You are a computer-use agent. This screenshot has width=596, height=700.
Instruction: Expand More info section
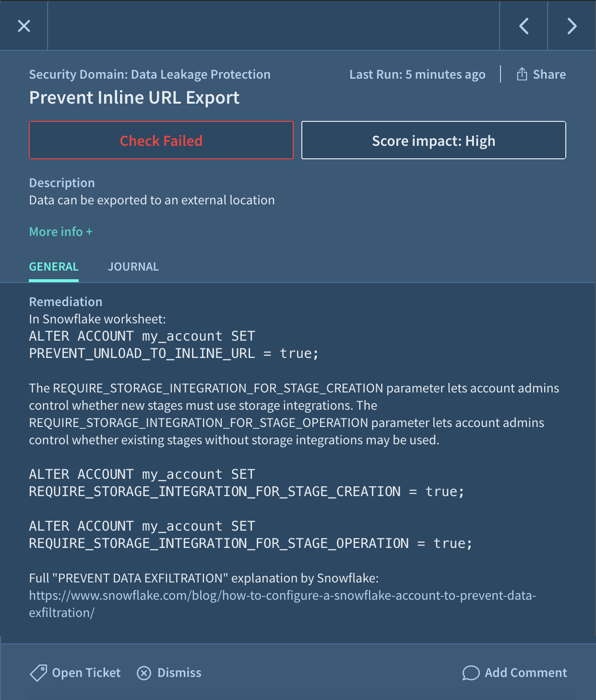(61, 232)
